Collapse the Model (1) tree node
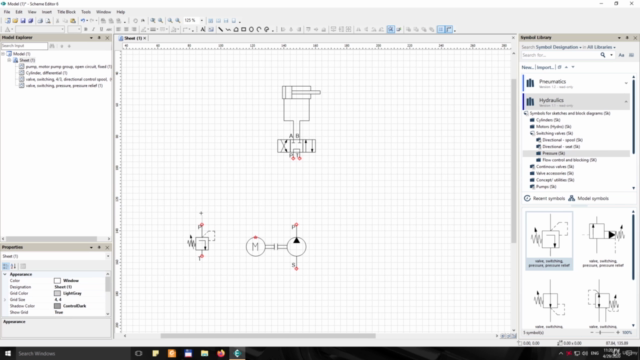 (x=3, y=54)
